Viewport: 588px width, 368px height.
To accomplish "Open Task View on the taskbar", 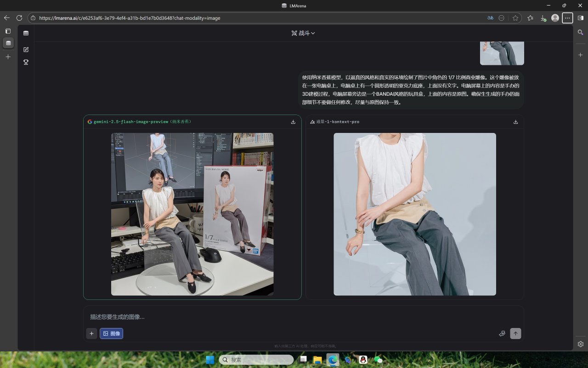I will tap(303, 360).
